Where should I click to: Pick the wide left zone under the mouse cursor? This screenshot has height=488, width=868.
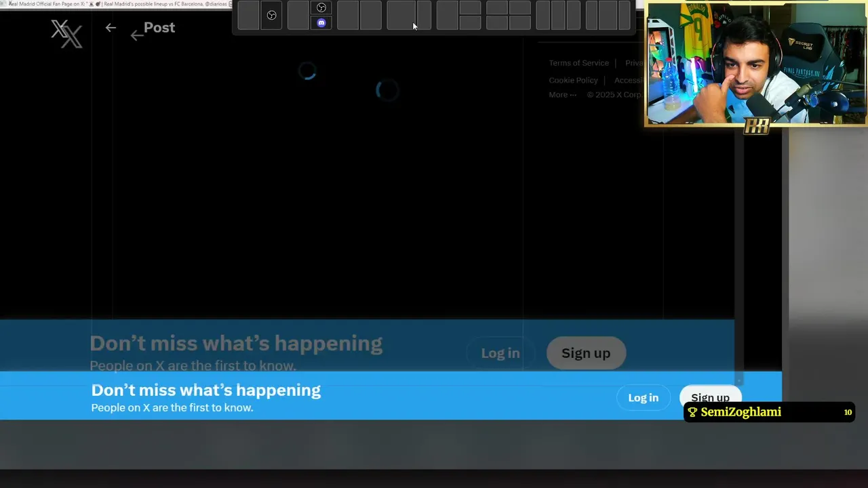pyautogui.click(x=401, y=16)
